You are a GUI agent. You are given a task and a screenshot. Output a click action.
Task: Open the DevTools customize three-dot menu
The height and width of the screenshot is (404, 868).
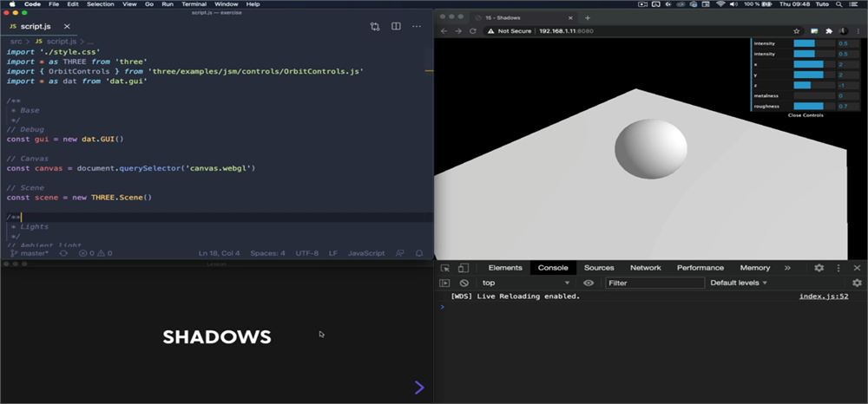click(838, 268)
